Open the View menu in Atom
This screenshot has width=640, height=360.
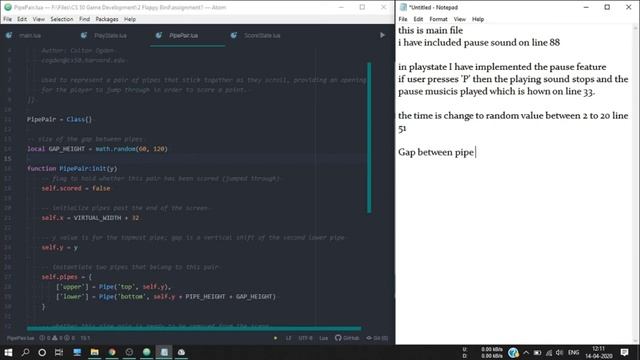(x=39, y=19)
